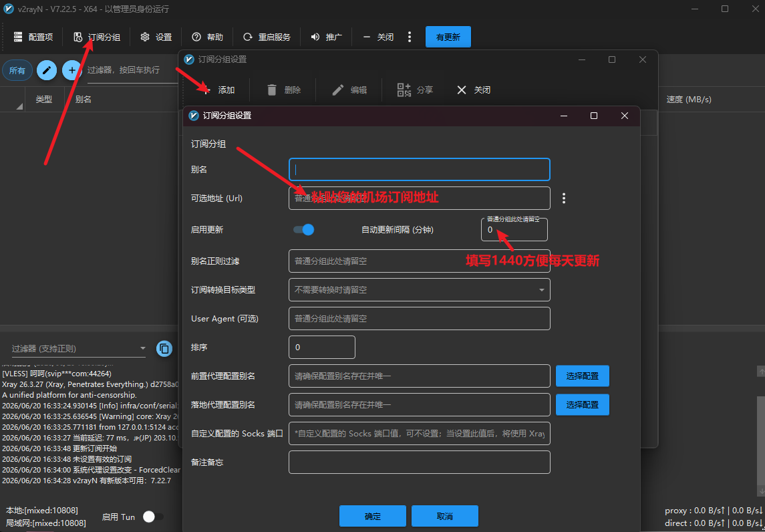
Task: Click the 有更新 update button
Action: tap(448, 37)
